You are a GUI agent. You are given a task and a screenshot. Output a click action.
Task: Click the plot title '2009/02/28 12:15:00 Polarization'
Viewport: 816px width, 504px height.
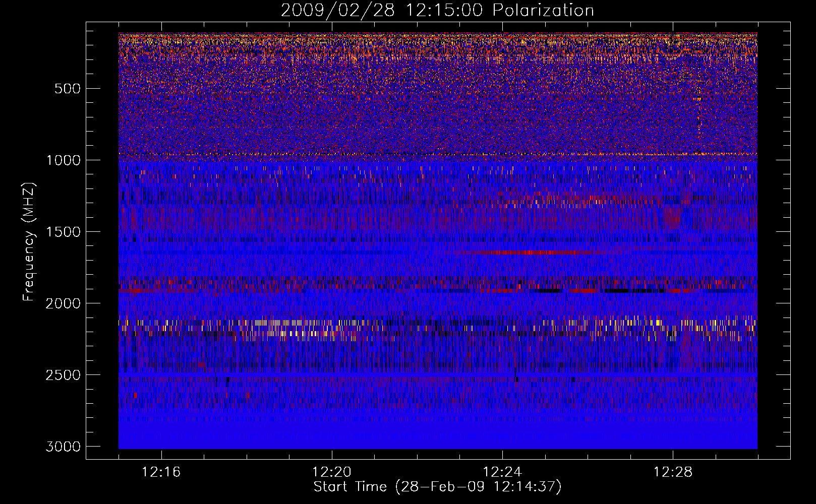click(437, 10)
